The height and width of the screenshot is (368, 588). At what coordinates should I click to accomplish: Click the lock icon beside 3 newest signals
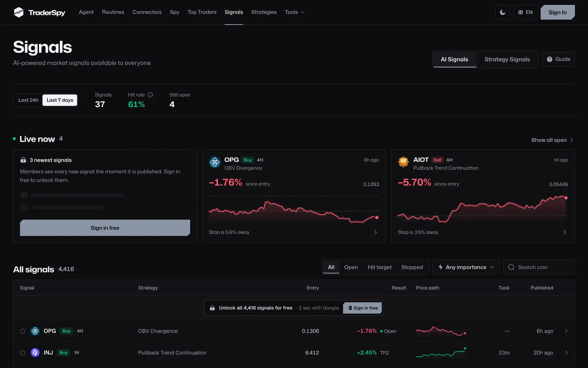coord(23,160)
